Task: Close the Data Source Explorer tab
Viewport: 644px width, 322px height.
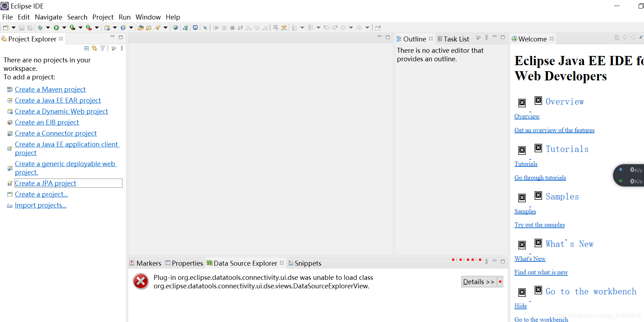Action: point(282,263)
